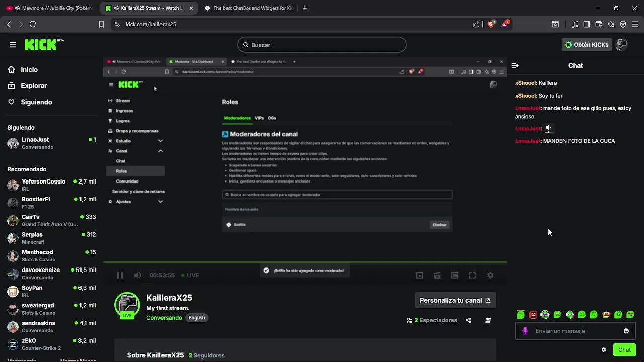Expand Ajustes menu in streamed dashboard

point(160,202)
